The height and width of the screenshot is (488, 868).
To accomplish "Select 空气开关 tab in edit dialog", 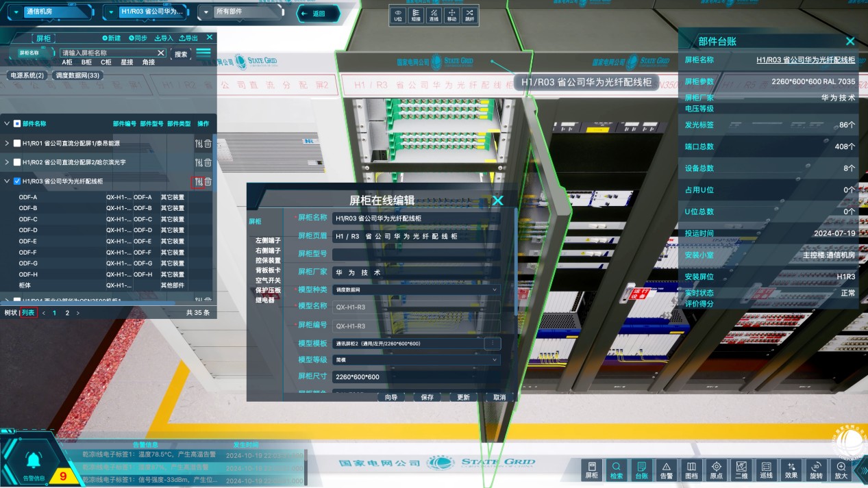I will [268, 280].
